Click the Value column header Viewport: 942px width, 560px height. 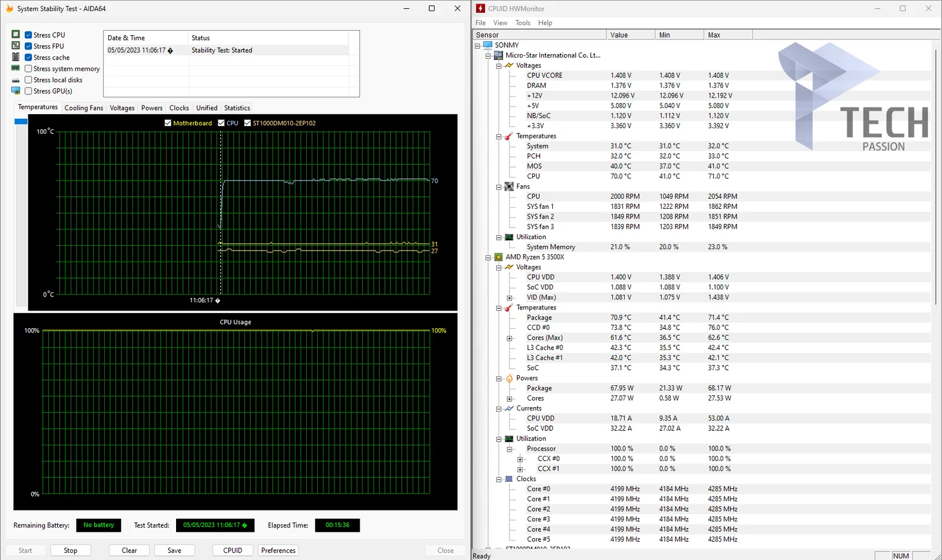coord(630,35)
